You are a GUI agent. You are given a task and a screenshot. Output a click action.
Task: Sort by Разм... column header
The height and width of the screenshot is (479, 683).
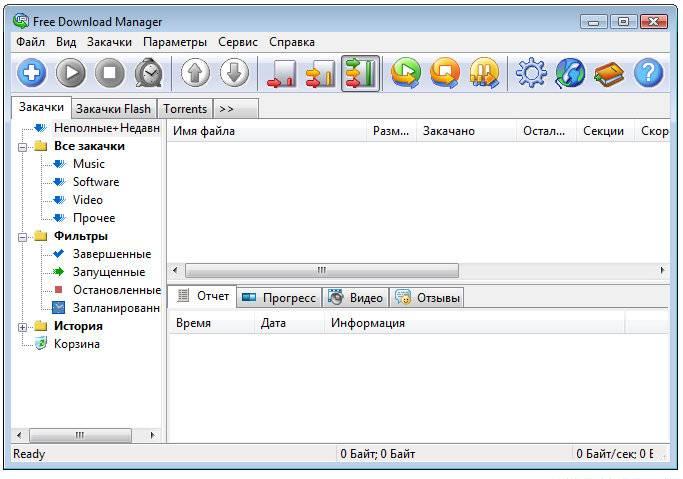click(x=391, y=131)
